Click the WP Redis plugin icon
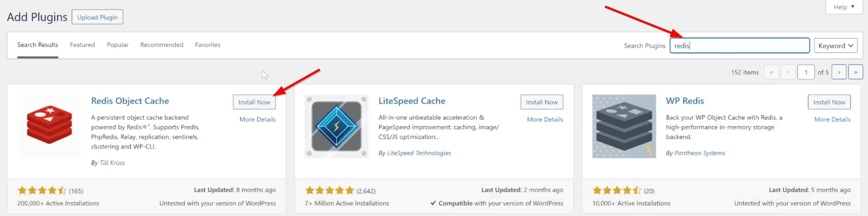868x216 pixels. pos(624,126)
